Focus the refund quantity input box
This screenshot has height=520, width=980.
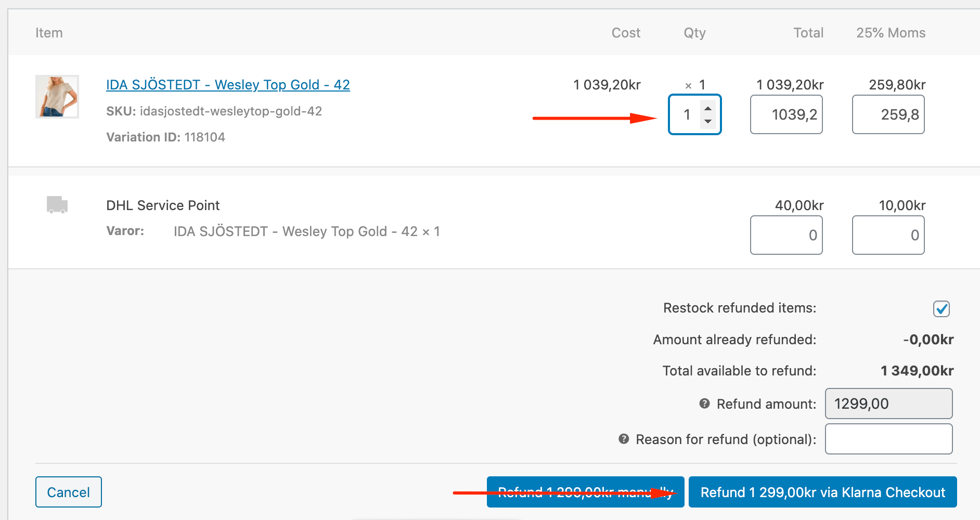pyautogui.click(x=687, y=115)
